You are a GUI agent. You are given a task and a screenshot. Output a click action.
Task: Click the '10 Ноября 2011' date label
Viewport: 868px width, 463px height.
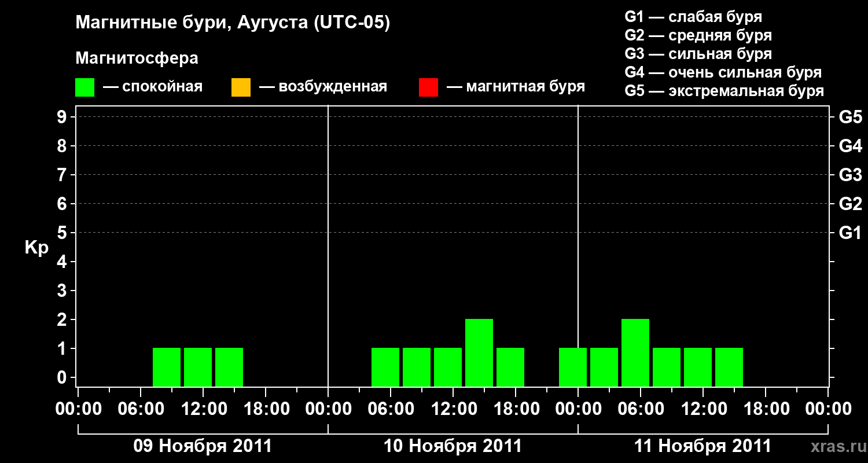[453, 446]
